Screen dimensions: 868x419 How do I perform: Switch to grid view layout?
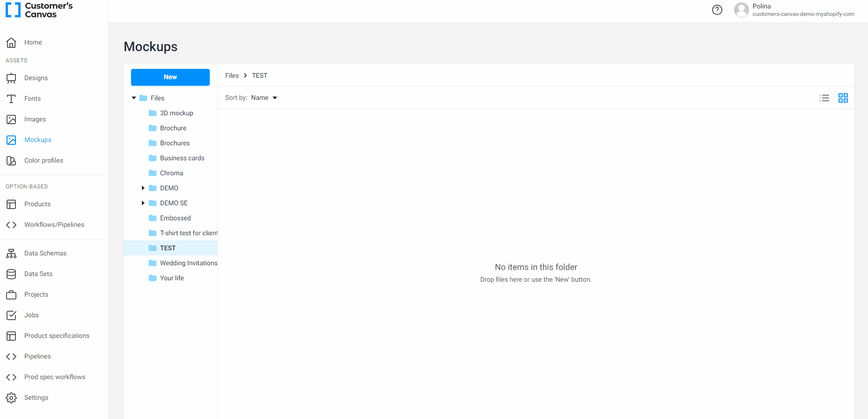843,98
